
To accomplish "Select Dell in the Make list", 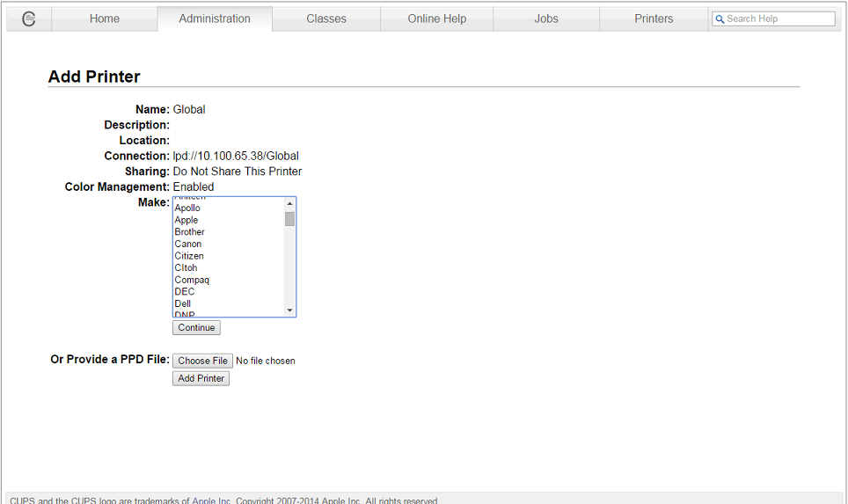I will [x=229, y=304].
